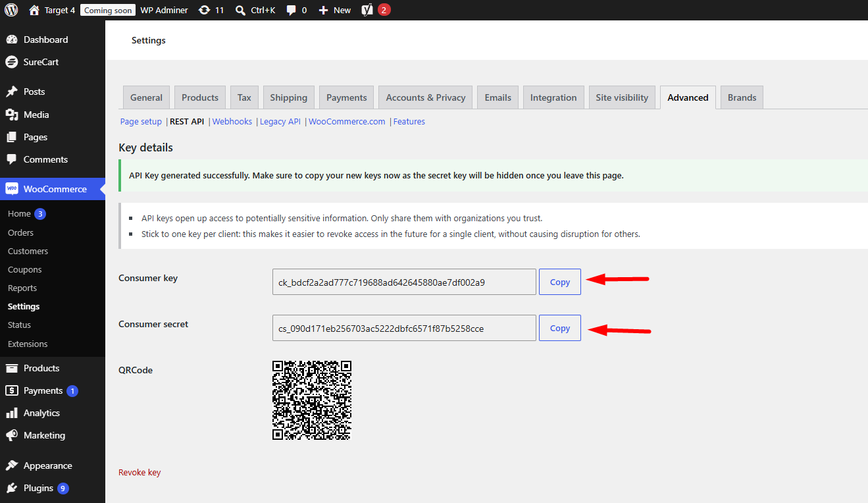868x503 pixels.
Task: Open the Coupons submenu item
Action: coord(25,269)
